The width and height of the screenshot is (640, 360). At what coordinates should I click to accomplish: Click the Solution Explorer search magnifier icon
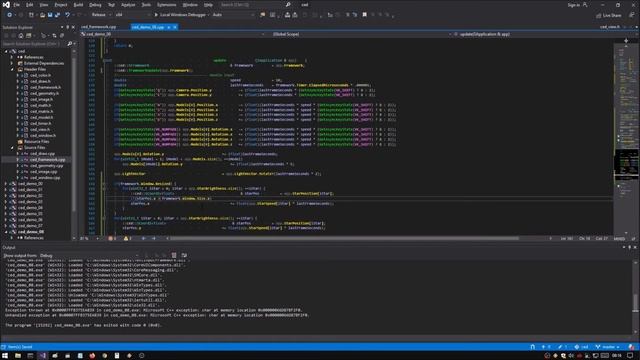69,44
